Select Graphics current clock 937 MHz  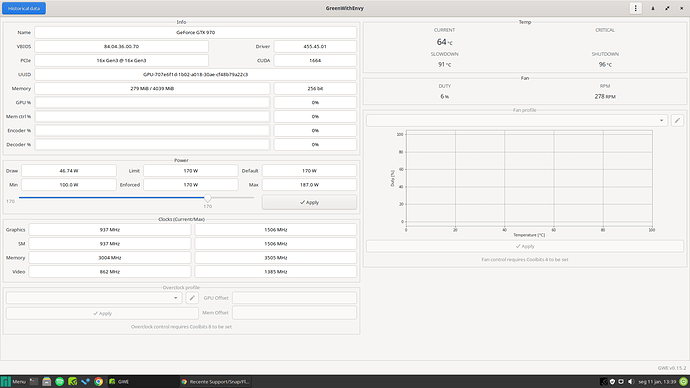[x=110, y=230]
